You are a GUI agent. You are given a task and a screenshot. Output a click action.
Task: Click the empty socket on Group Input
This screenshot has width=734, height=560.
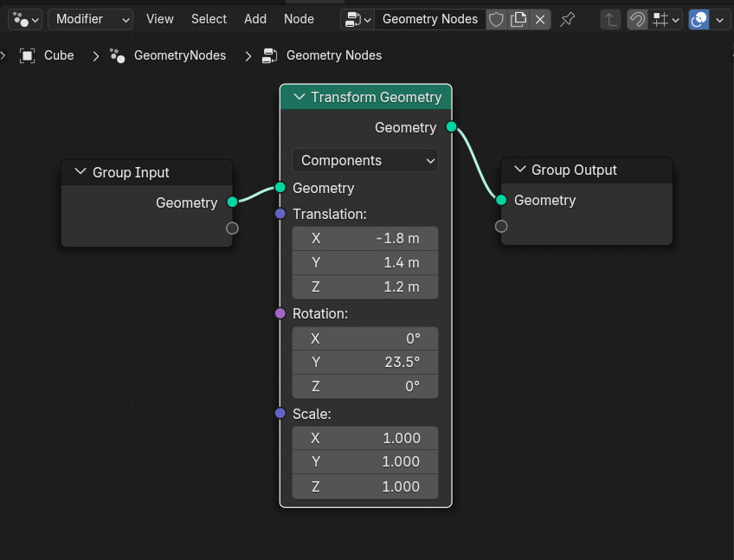232,228
